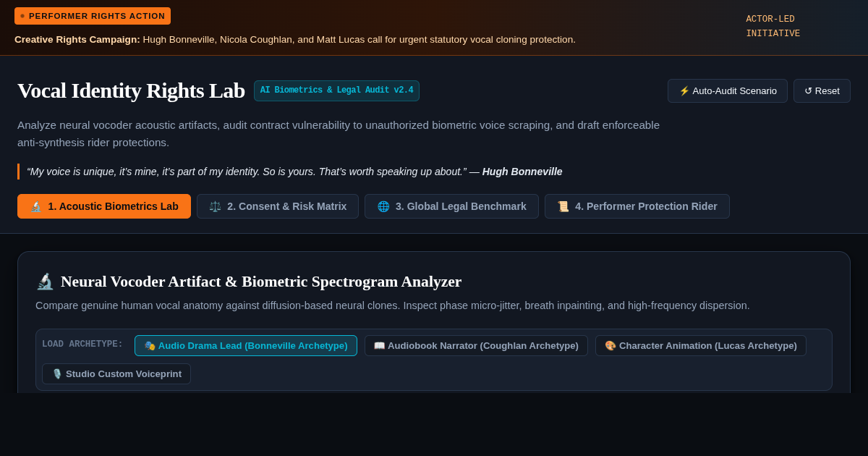The image size is (868, 456).
Task: Click the Hugh Bonneville quote text
Action: pos(294,172)
